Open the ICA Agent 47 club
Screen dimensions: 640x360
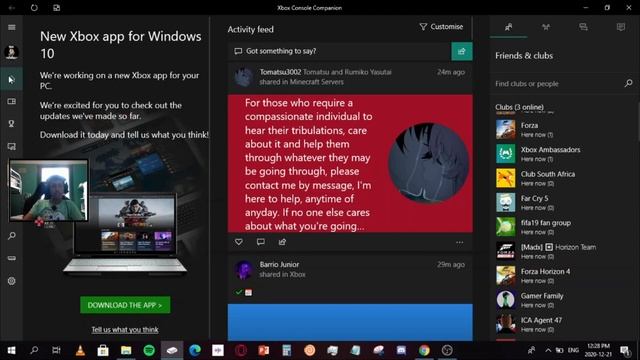(563, 324)
